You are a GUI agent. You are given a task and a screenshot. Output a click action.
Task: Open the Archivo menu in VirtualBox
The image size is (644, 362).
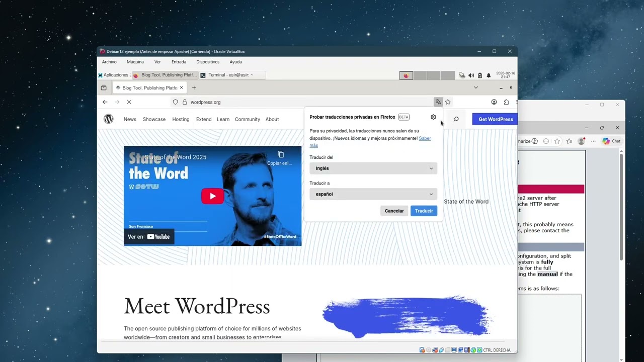pos(109,62)
